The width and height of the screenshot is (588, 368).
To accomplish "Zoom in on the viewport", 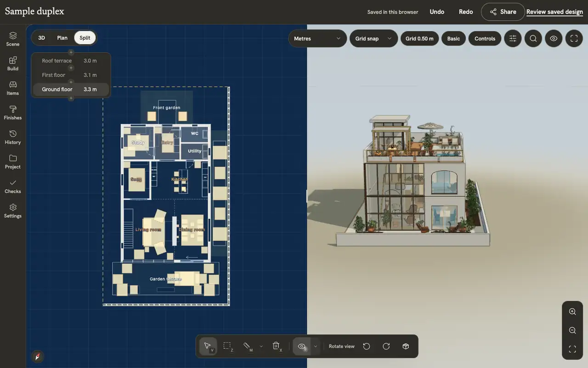I will pos(572,311).
